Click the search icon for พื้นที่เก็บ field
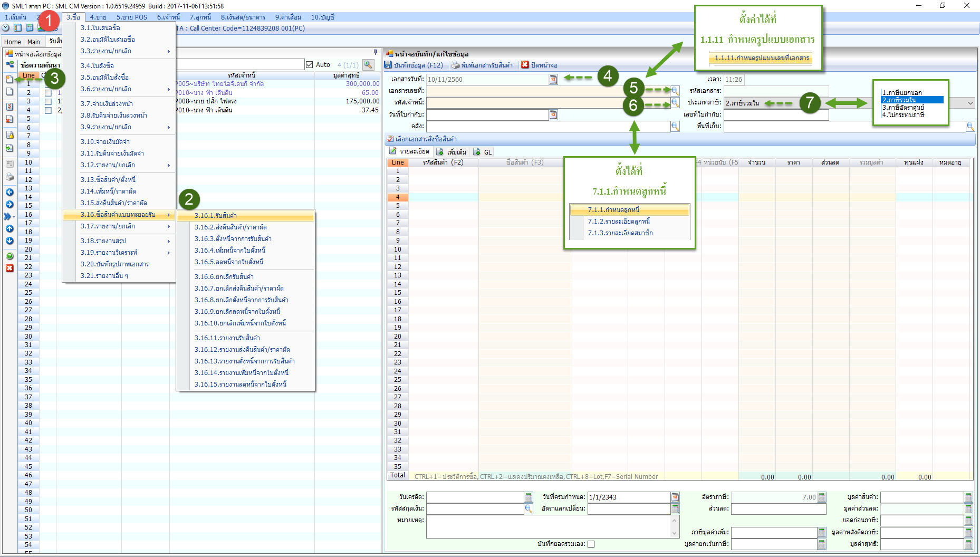 pyautogui.click(x=970, y=126)
